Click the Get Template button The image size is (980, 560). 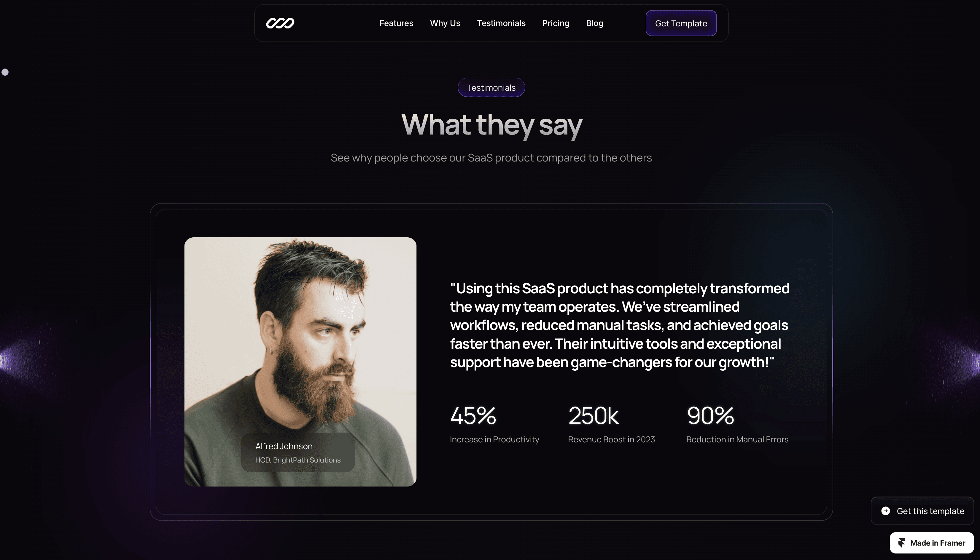pos(681,23)
